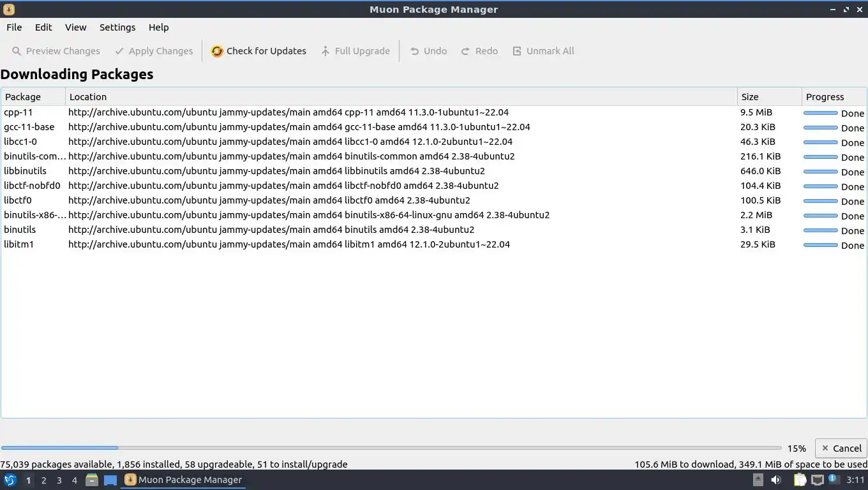Image resolution: width=868 pixels, height=490 pixels.
Task: Click Check for Updates
Action: [258, 51]
